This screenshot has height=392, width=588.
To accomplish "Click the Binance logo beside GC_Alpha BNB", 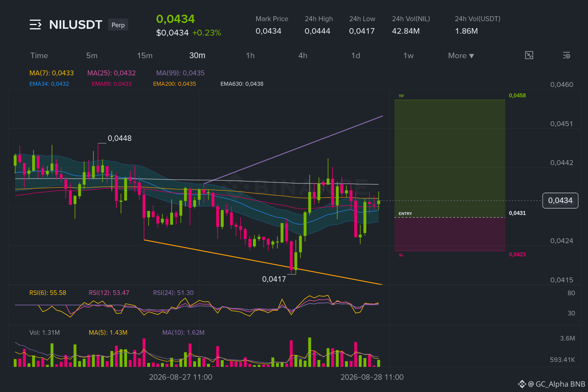I will coord(522,384).
